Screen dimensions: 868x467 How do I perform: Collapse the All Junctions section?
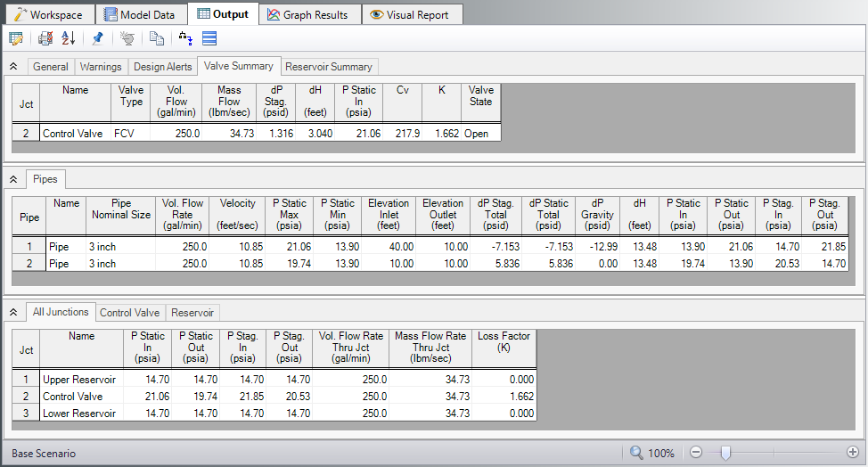[14, 312]
